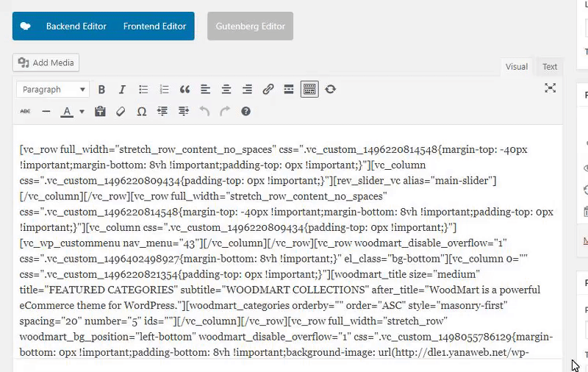
Task: Insert Read More tag
Action: (289, 89)
